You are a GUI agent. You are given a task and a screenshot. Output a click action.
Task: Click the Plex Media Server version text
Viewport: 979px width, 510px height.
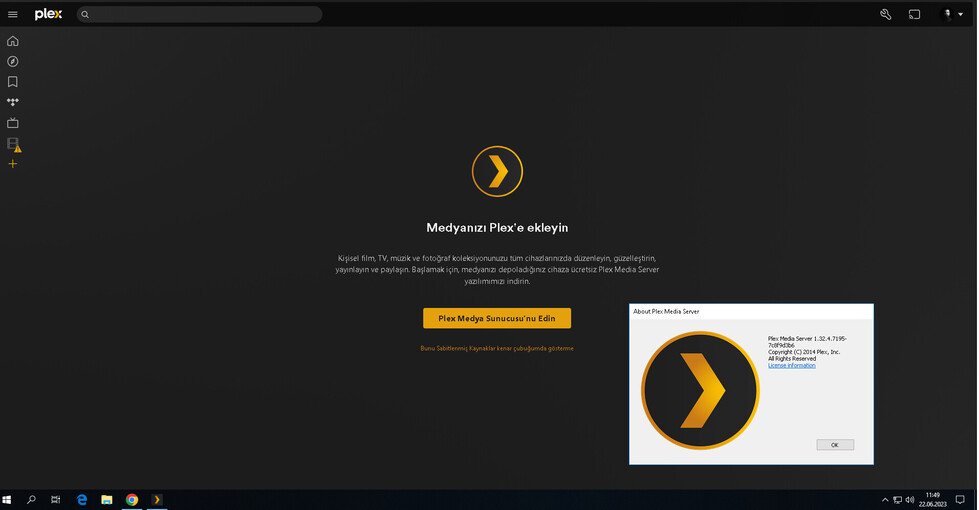coord(807,342)
